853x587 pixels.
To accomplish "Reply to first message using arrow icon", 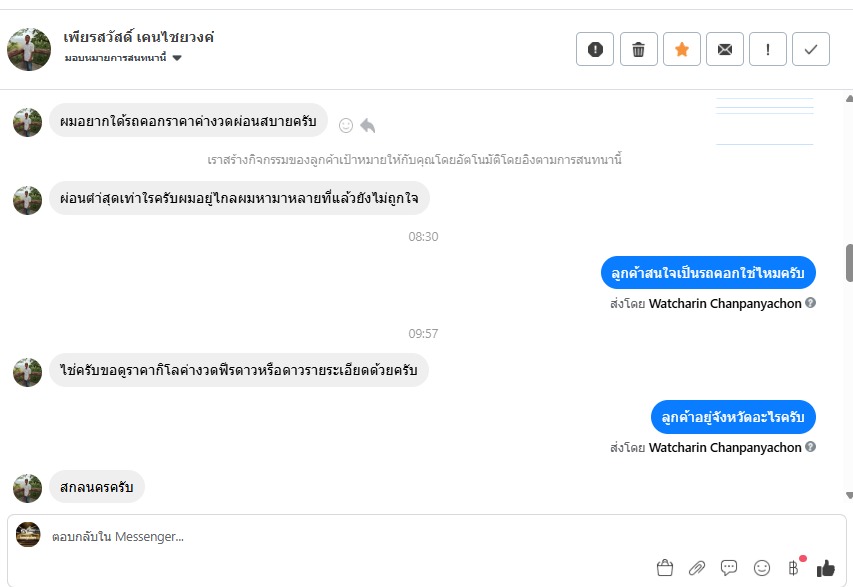I will tap(368, 125).
